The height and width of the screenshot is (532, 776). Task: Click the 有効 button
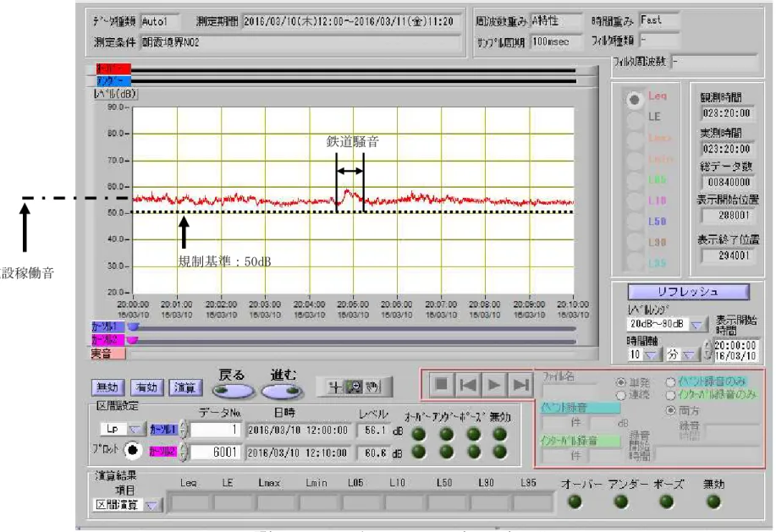click(x=146, y=387)
